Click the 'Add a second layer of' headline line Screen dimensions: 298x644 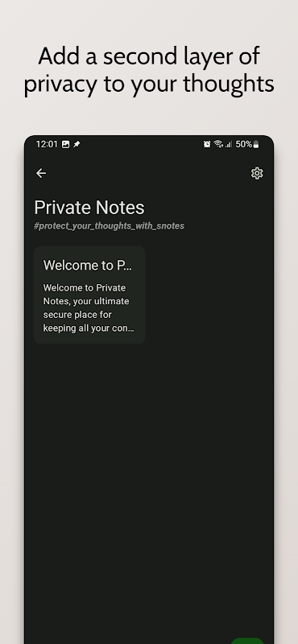(149, 56)
